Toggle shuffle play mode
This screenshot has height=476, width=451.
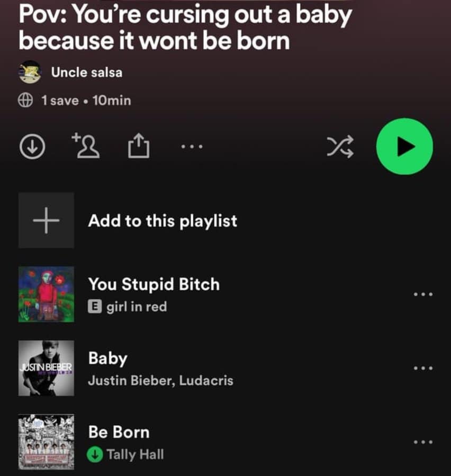click(x=340, y=147)
